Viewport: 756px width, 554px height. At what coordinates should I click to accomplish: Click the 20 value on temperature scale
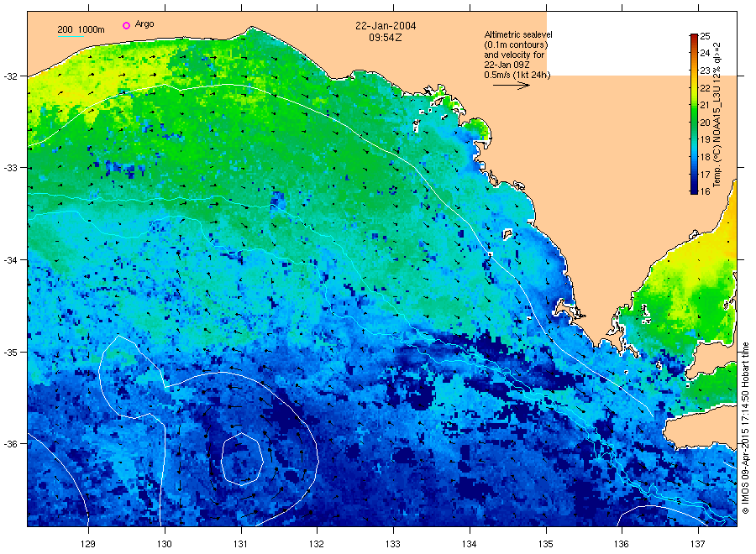[x=705, y=123]
